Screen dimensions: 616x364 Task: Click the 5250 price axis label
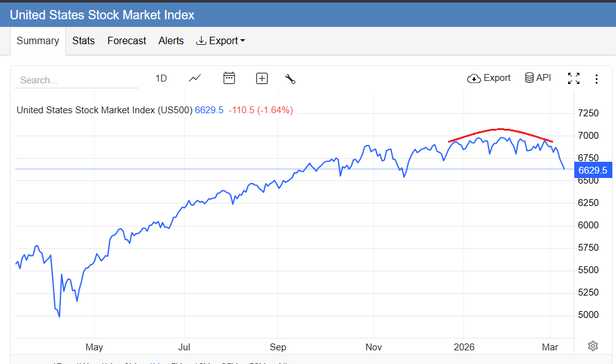pyautogui.click(x=588, y=292)
